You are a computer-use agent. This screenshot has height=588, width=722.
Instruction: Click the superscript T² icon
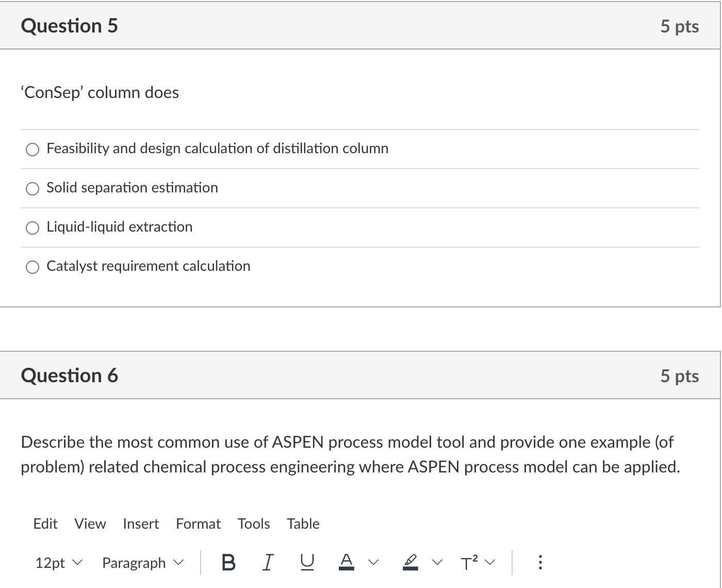[x=469, y=562]
